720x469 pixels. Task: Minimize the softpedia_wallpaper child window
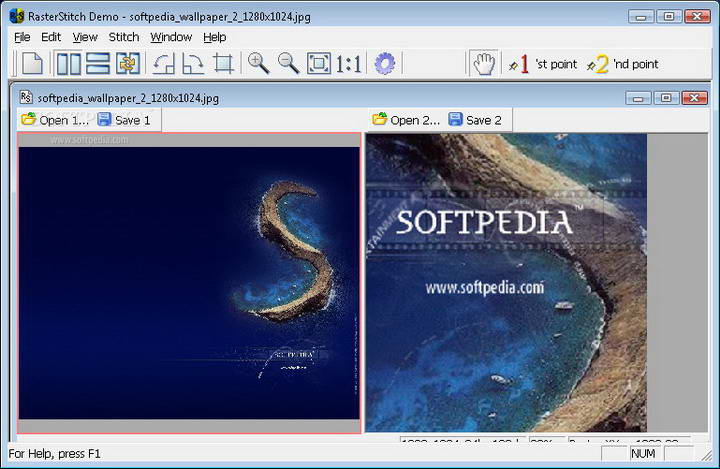point(638,98)
